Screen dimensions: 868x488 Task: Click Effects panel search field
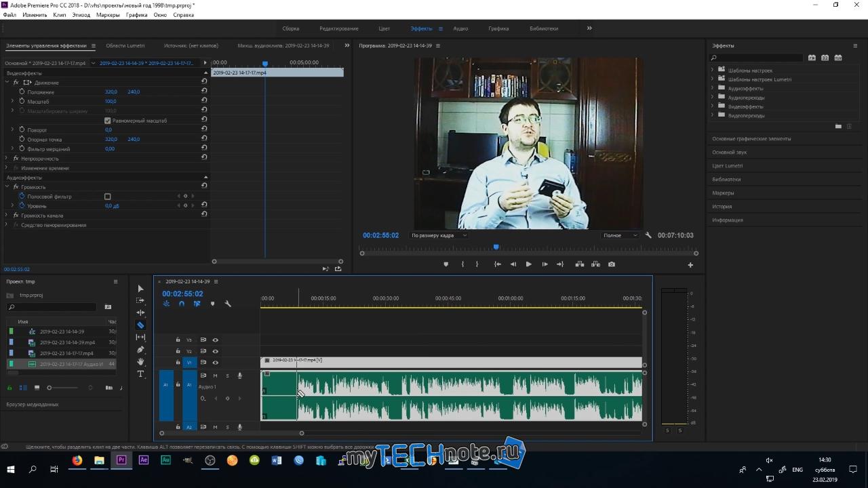[757, 58]
